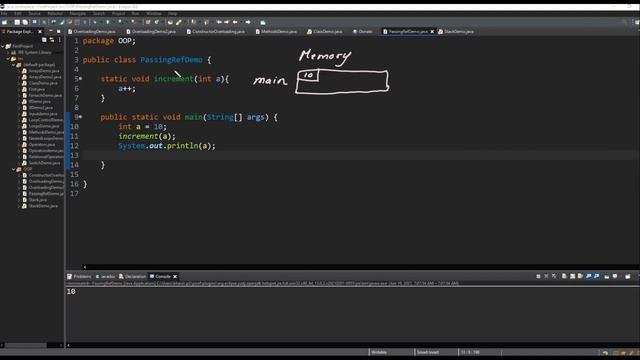
Task: Collapse the src folder node
Action: [x=8, y=58]
